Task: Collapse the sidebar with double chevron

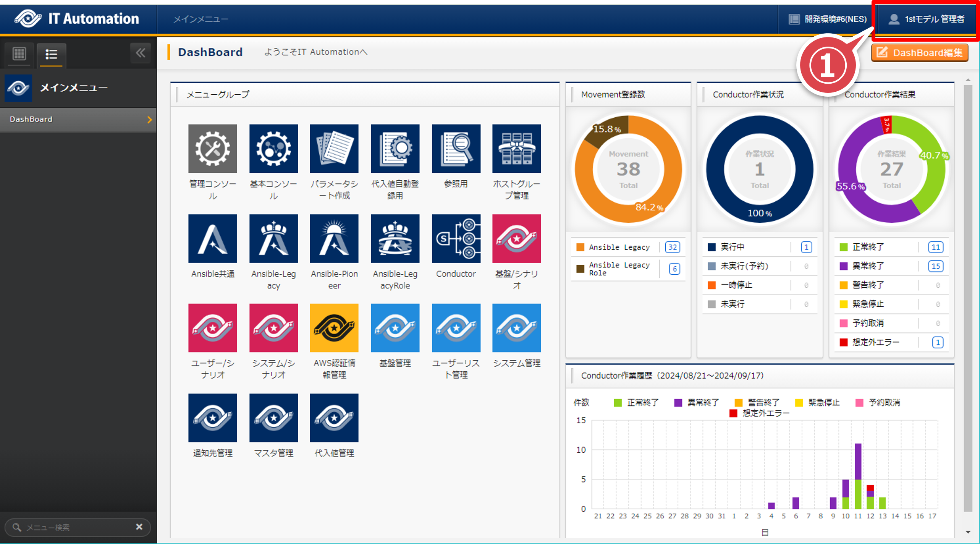Action: coord(140,53)
